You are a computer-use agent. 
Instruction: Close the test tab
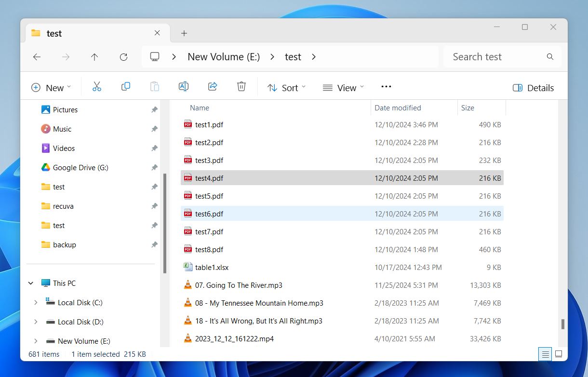[157, 33]
